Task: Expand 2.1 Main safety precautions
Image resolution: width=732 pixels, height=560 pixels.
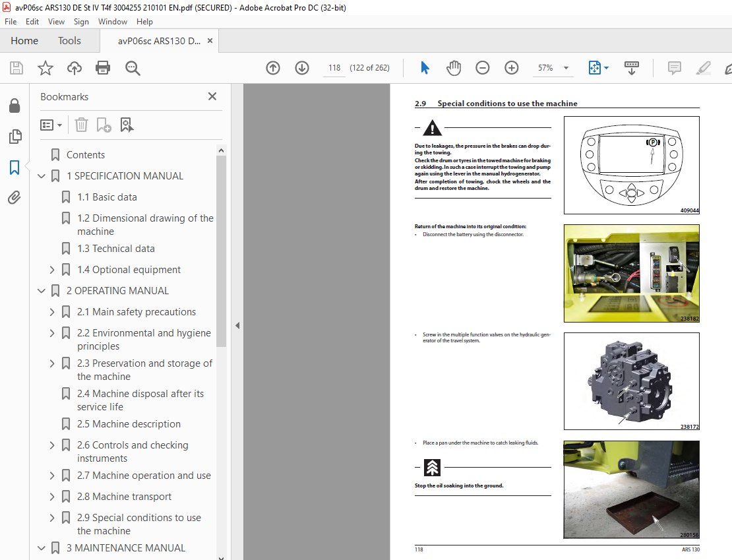Action: pos(52,312)
